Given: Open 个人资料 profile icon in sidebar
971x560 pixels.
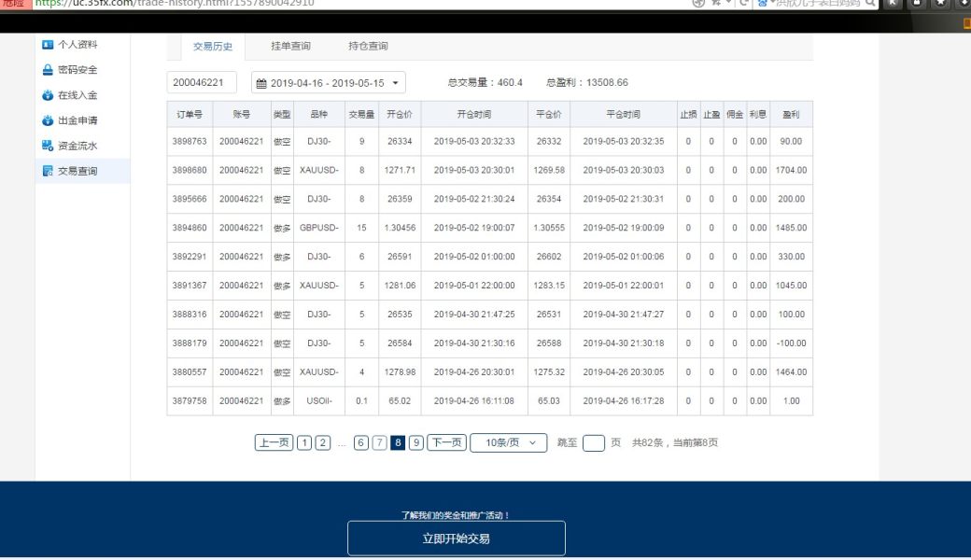Looking at the screenshot, I should pos(48,45).
